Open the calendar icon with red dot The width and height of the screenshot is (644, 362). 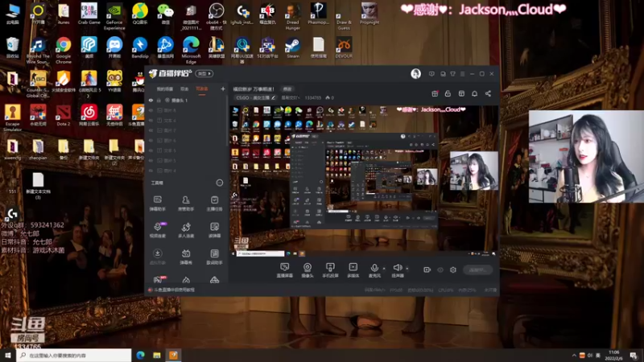435,93
